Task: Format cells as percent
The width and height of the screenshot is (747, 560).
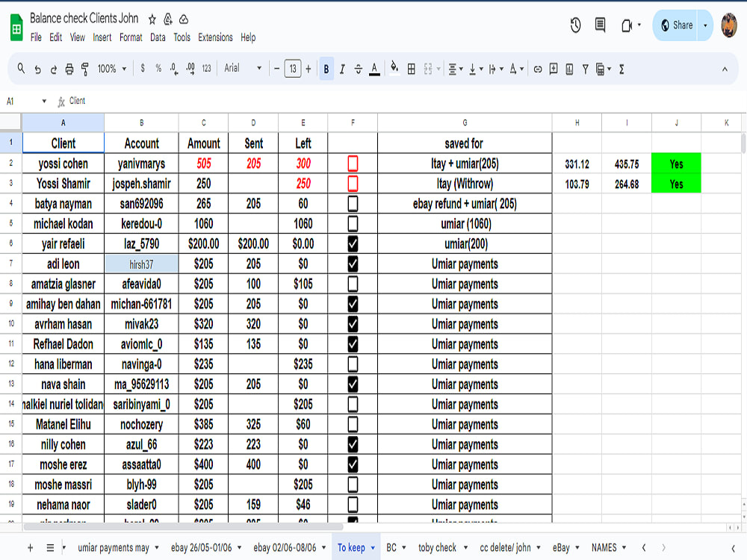Action: [x=158, y=69]
